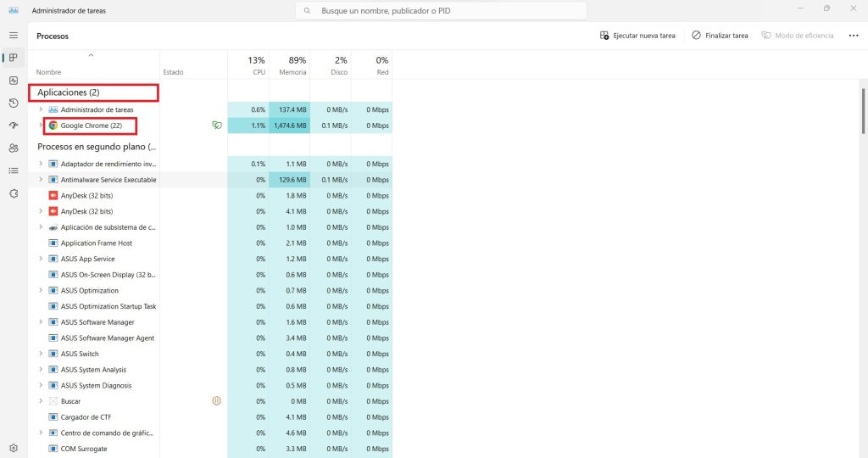Click the Antimalware Service Executable icon

coord(53,180)
